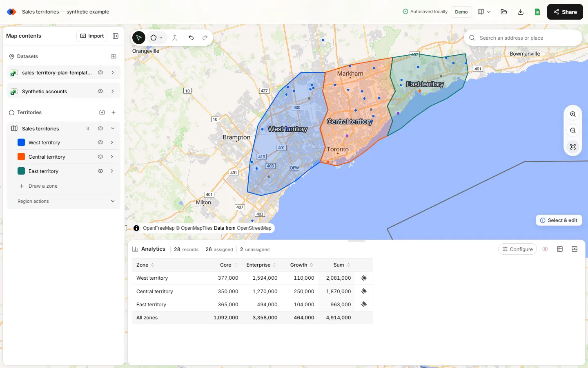
Task: Click the Import button
Action: pos(92,36)
